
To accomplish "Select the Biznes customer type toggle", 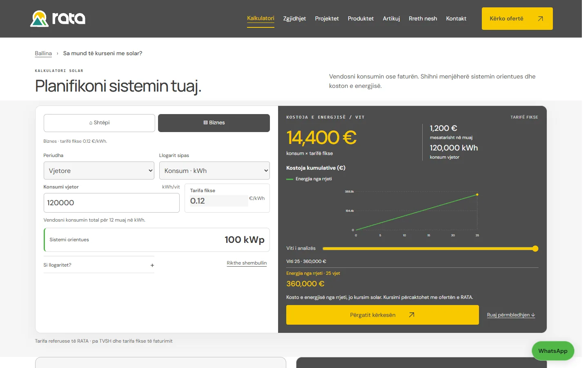I will (x=214, y=123).
